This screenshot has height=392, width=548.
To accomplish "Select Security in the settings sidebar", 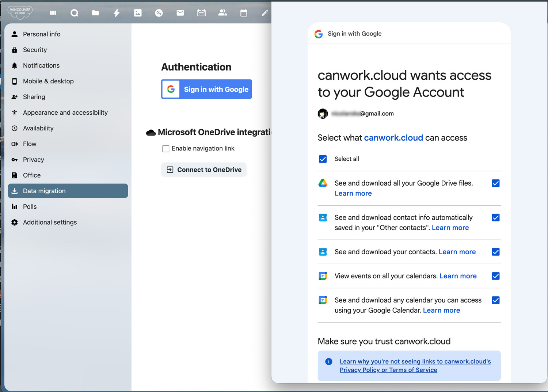I will point(35,50).
